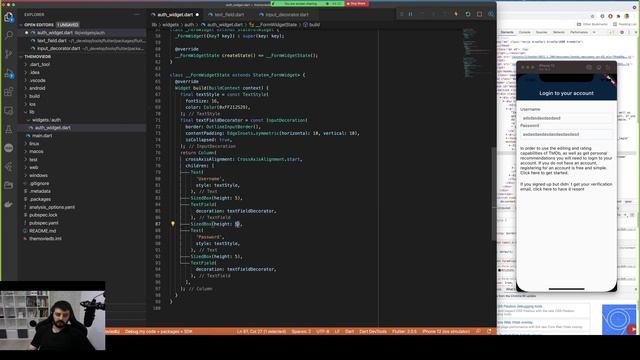Click the Password field in the simulator

566,134
